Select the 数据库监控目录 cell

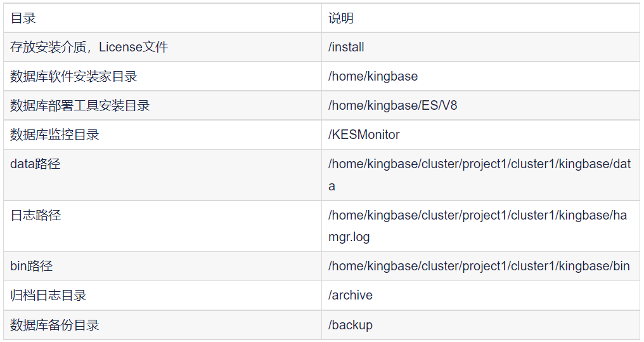55,135
